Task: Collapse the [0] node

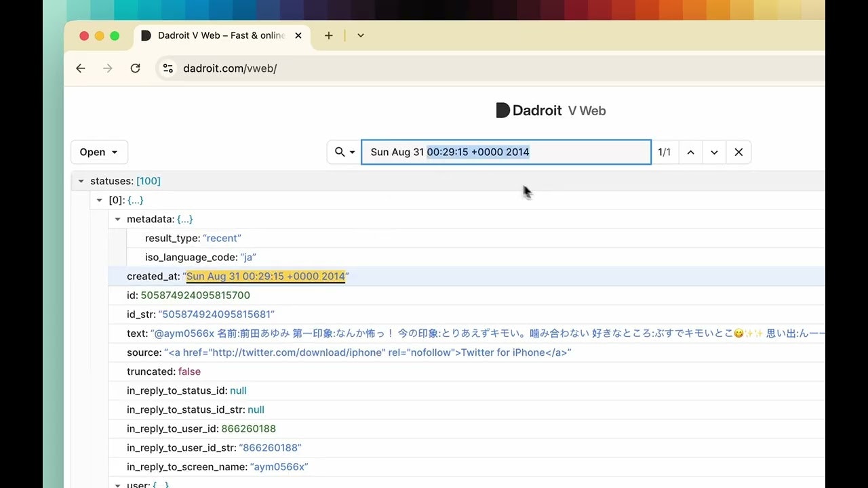Action: [100, 200]
